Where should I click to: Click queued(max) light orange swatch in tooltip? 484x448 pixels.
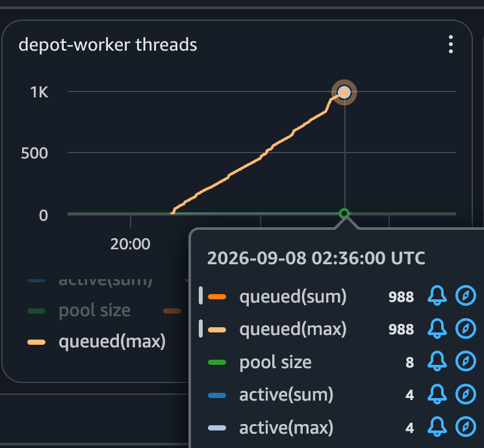click(x=217, y=330)
